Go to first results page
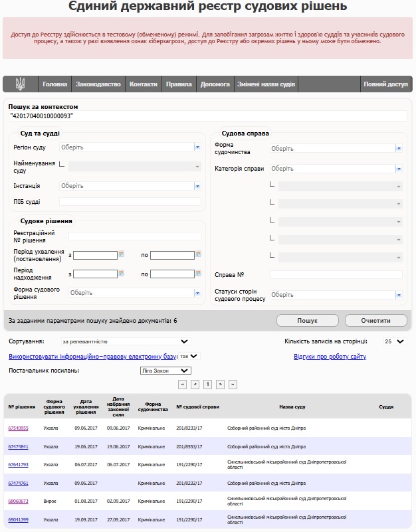The height and width of the screenshot is (532, 416). tap(182, 385)
